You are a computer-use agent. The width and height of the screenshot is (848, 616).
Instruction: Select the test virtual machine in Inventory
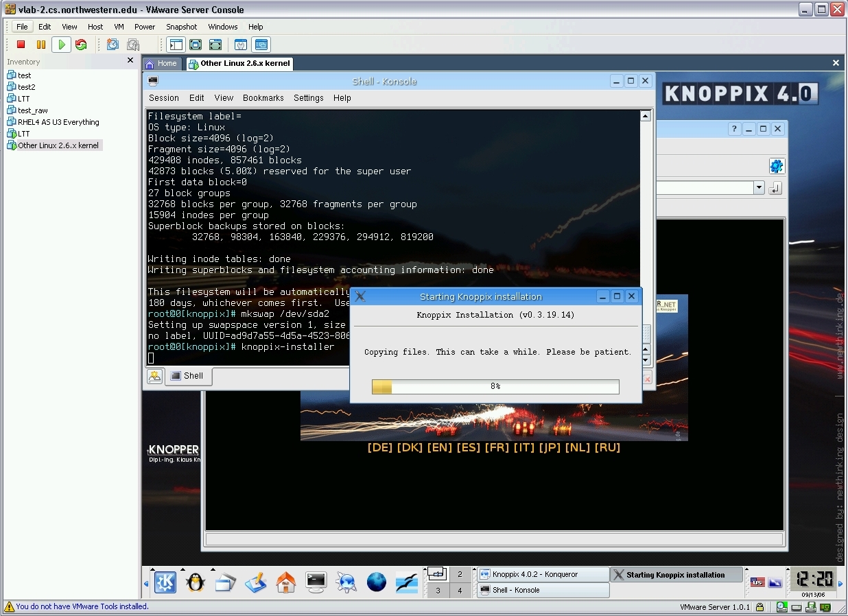pyautogui.click(x=19, y=75)
